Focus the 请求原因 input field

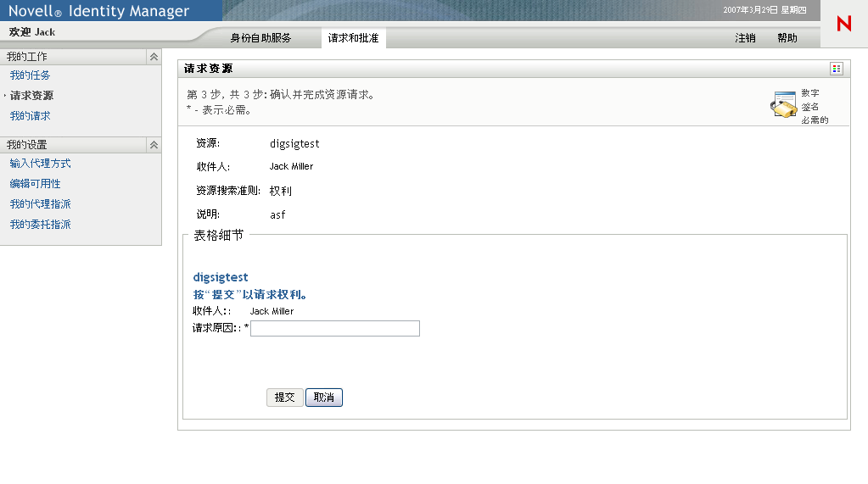coord(335,329)
